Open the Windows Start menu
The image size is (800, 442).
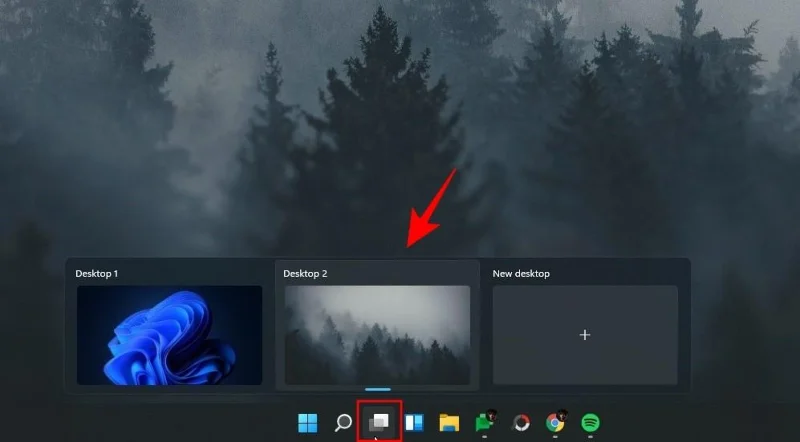tap(308, 423)
